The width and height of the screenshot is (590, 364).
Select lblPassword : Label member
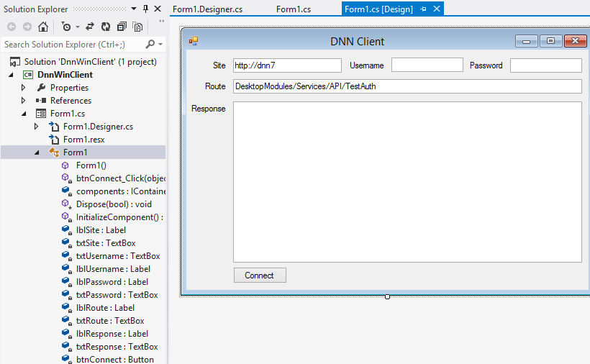point(112,282)
